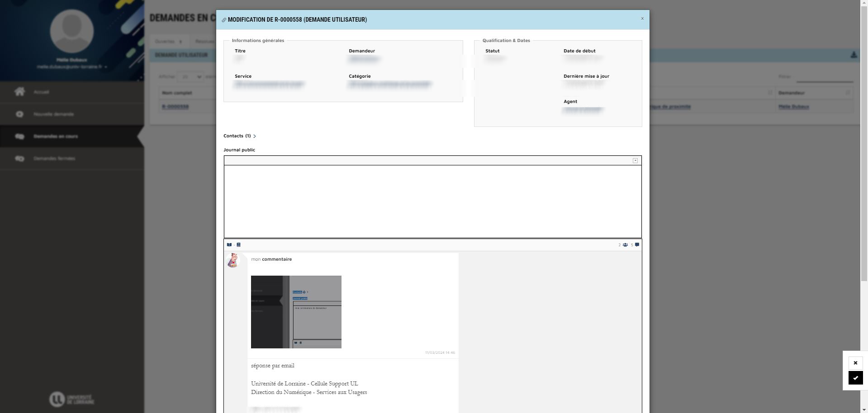Close the Modification de R-0000558 dialog

642,19
